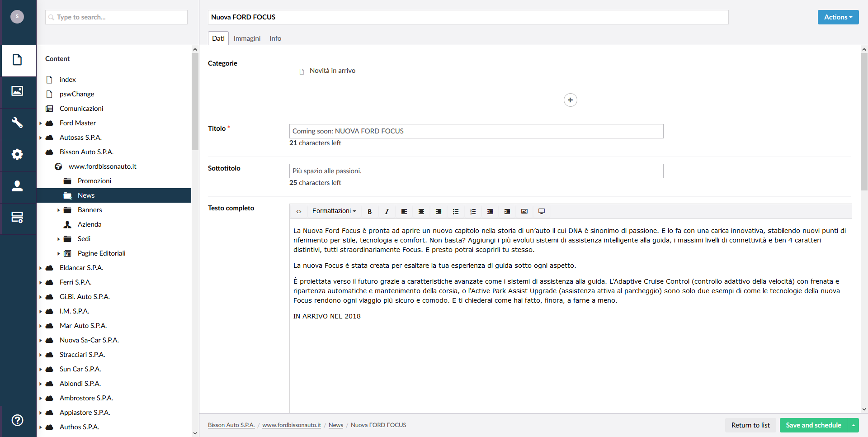Open the Promozioni folder

(x=94, y=181)
